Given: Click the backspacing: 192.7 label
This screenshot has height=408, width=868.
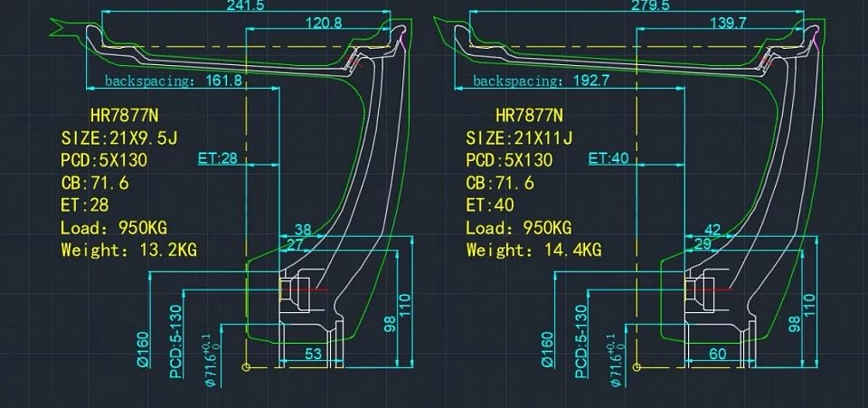Looking at the screenshot, I should 542,81.
